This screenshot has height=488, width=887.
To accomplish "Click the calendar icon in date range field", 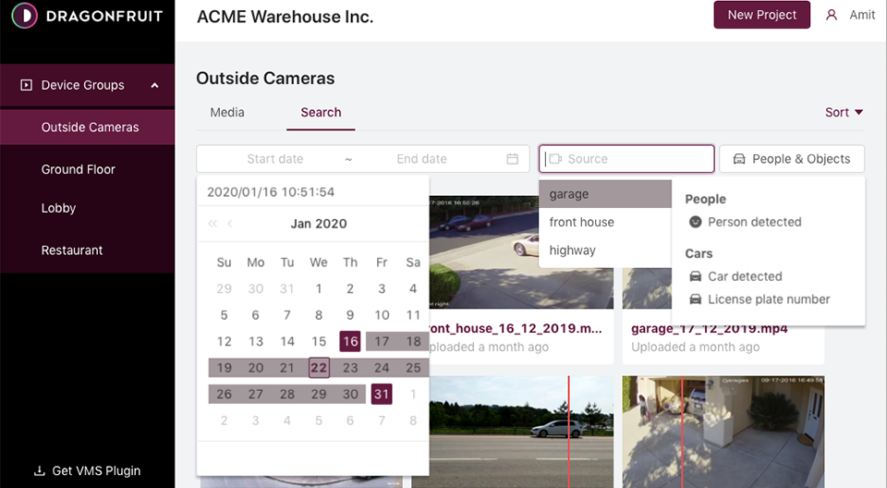I will point(513,159).
